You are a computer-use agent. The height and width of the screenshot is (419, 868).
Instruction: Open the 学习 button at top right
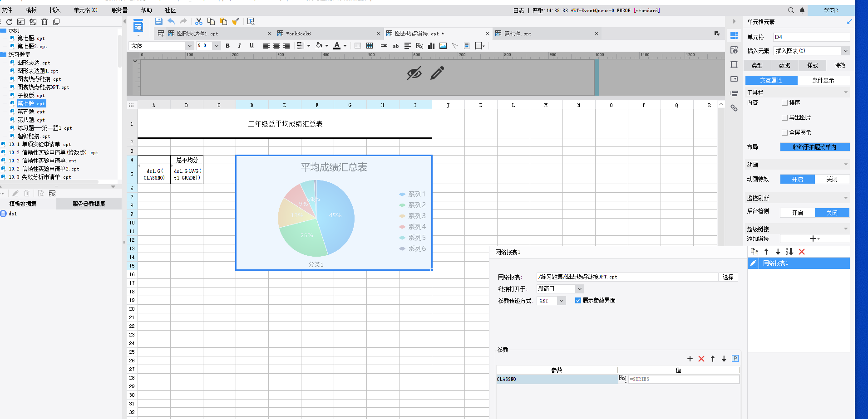[831, 10]
